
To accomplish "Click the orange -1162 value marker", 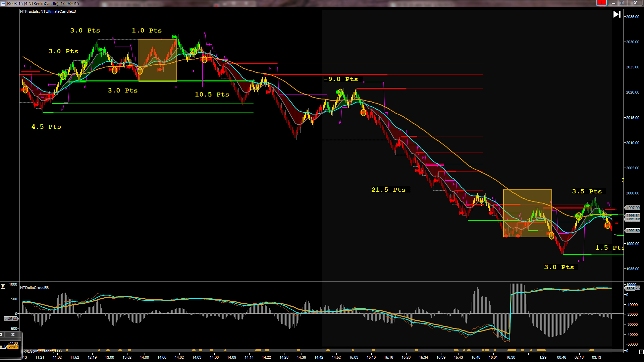I will click(x=13, y=347).
